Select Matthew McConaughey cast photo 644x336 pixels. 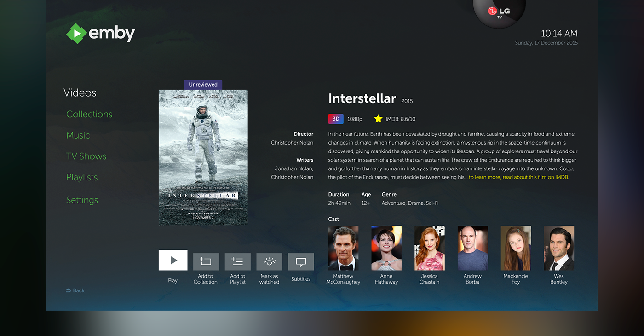click(x=343, y=248)
